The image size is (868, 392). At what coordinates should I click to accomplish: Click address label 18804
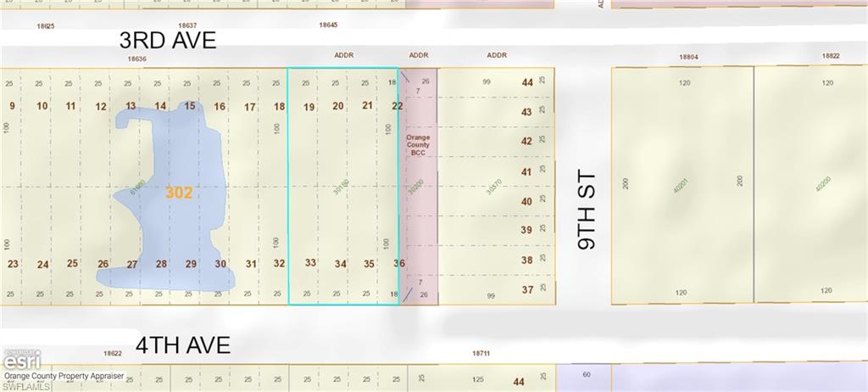[688, 57]
